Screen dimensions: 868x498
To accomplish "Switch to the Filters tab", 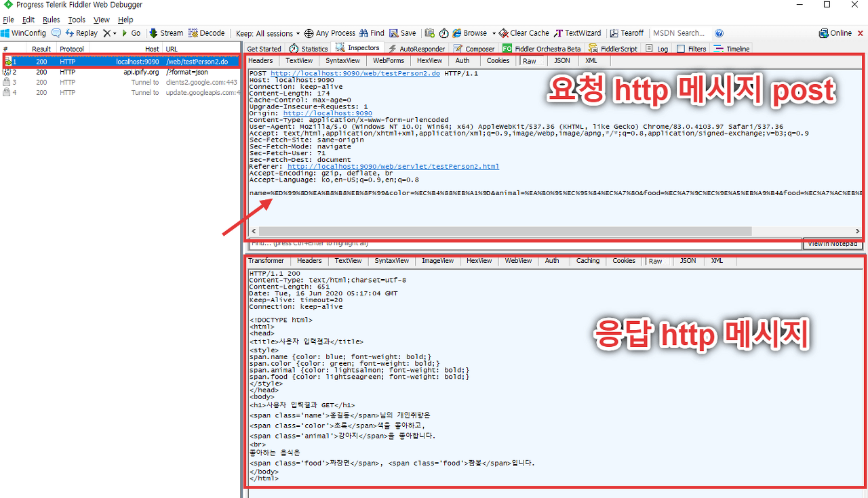I will click(x=692, y=49).
